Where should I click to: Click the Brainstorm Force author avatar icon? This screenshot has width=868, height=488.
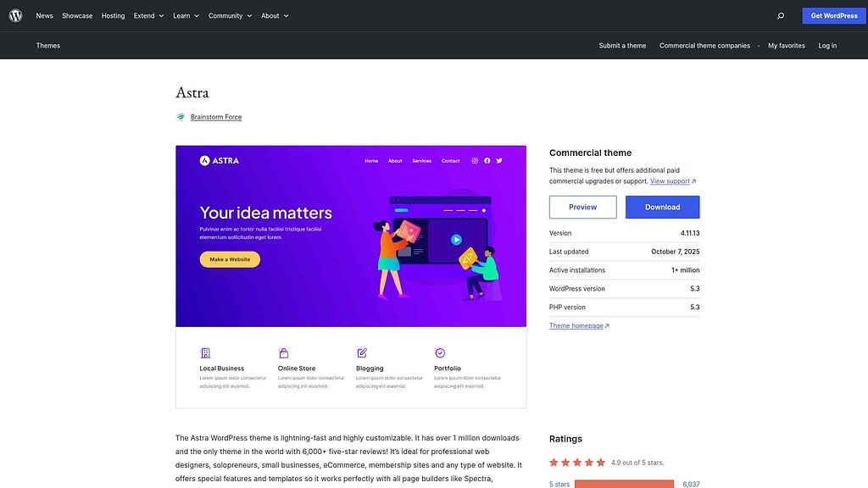click(181, 117)
